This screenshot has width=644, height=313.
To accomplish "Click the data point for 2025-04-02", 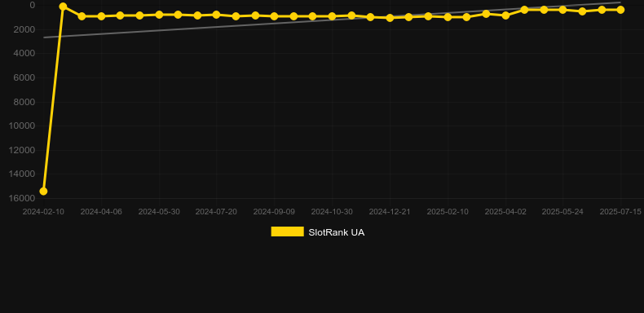I will coord(505,15).
